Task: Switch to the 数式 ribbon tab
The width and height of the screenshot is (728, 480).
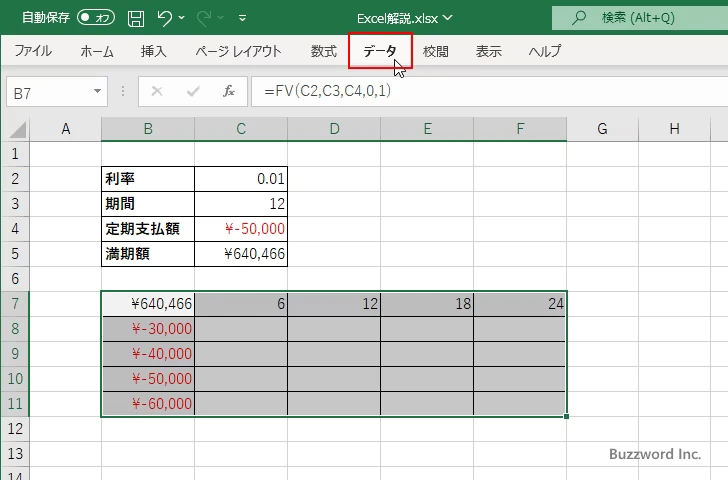Action: pyautogui.click(x=323, y=51)
